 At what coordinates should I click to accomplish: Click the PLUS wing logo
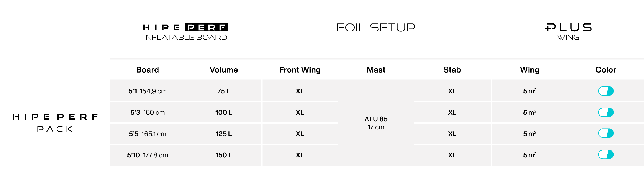tap(568, 31)
